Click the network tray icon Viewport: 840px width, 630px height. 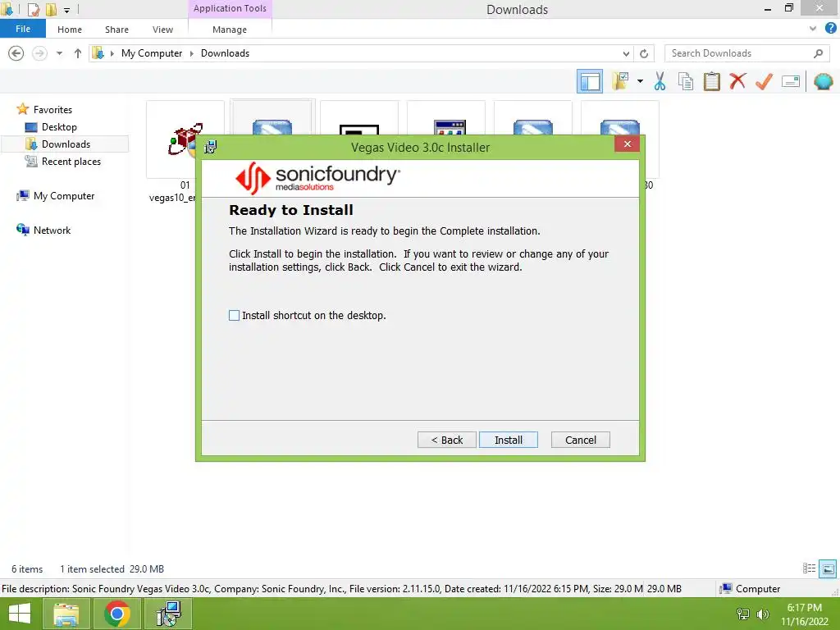743,614
